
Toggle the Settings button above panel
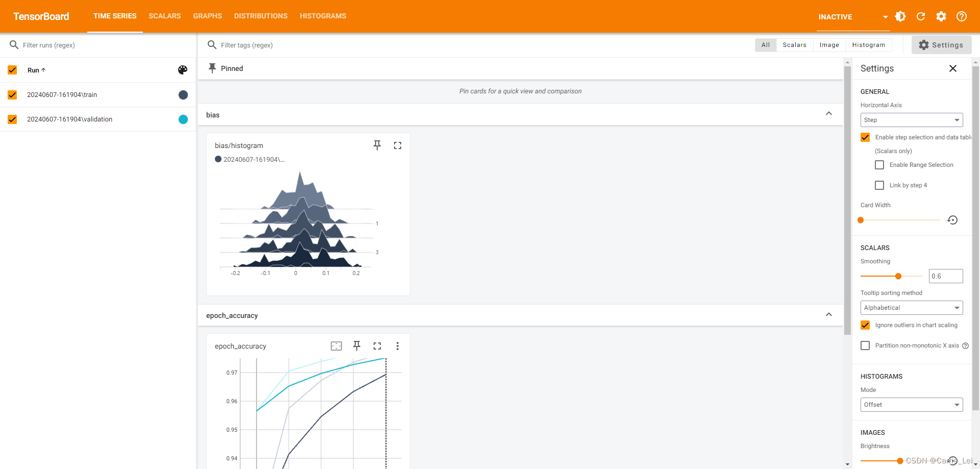(x=941, y=45)
